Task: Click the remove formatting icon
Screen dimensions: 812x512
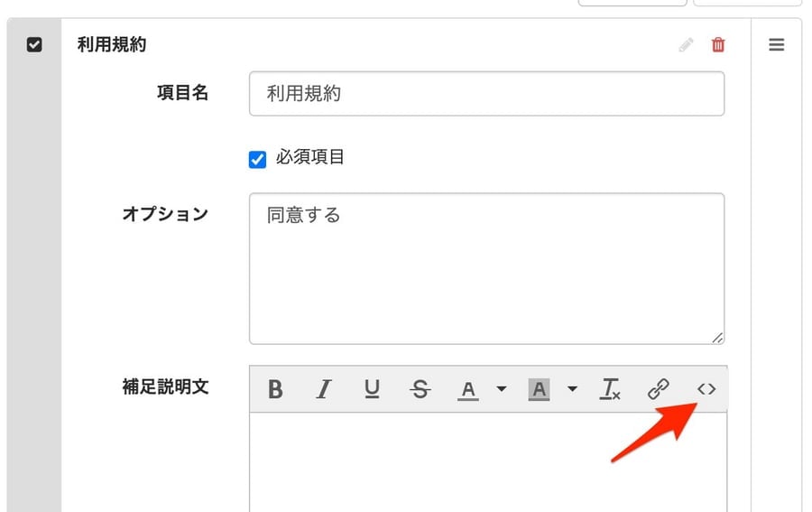Action: coord(610,389)
